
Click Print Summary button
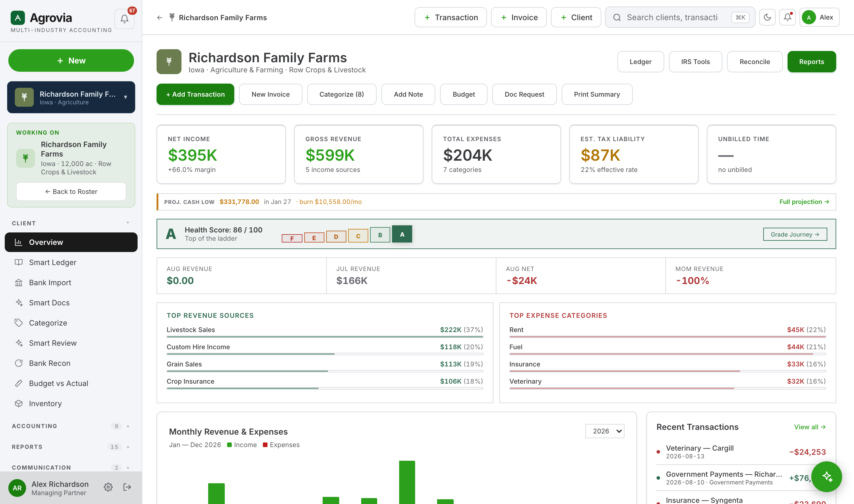(x=597, y=94)
